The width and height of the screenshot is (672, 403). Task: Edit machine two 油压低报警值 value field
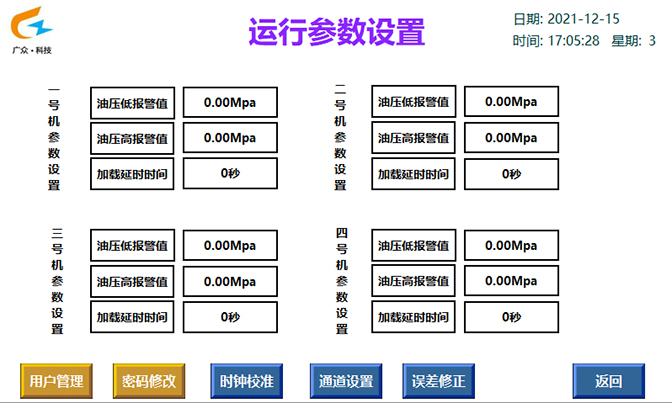510,102
